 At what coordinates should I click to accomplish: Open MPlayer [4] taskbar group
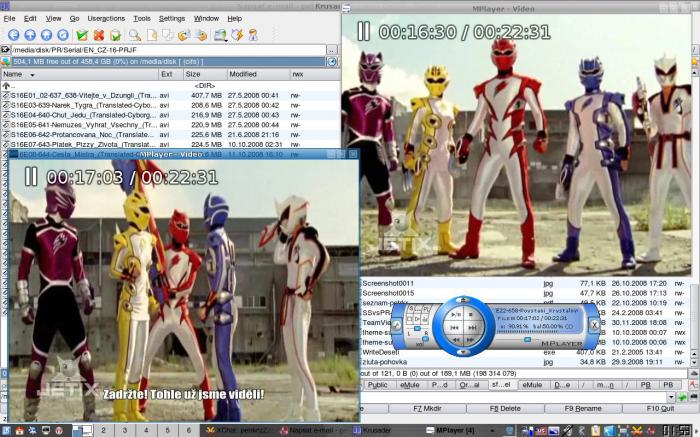456,430
